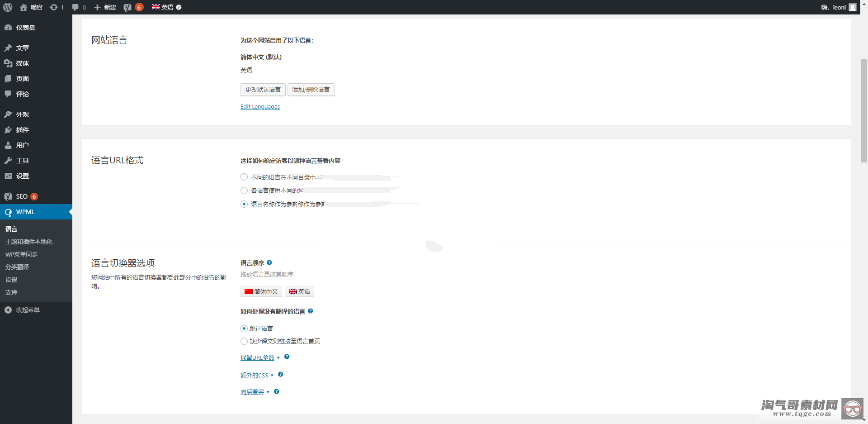Viewport: 868px width, 424px height.
Task: Open the user avatar in top right
Action: click(x=853, y=7)
